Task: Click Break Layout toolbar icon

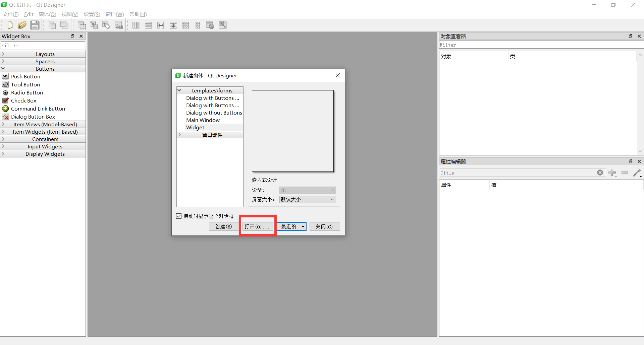Action: [x=210, y=25]
